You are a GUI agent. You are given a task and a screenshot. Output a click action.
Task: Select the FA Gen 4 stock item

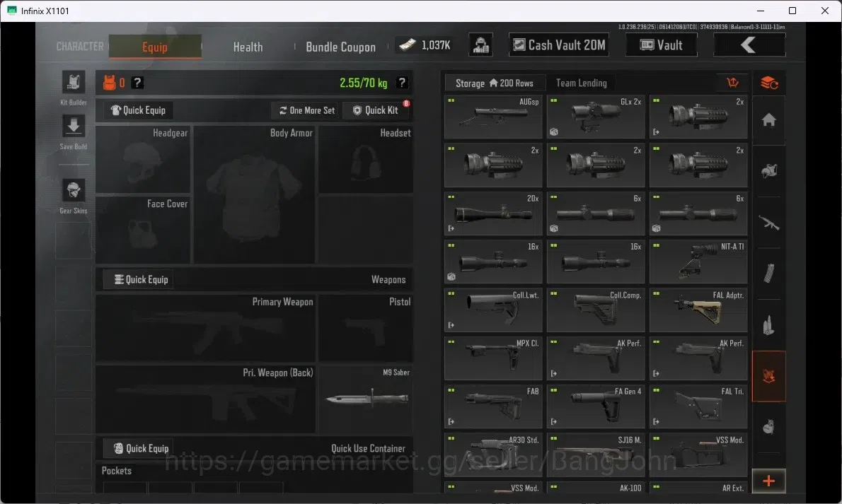click(596, 407)
